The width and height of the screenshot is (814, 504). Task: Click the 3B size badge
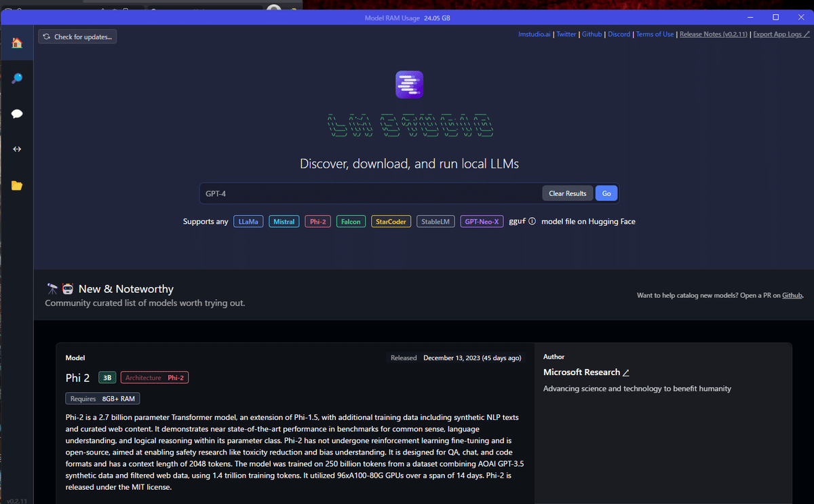[x=107, y=378]
